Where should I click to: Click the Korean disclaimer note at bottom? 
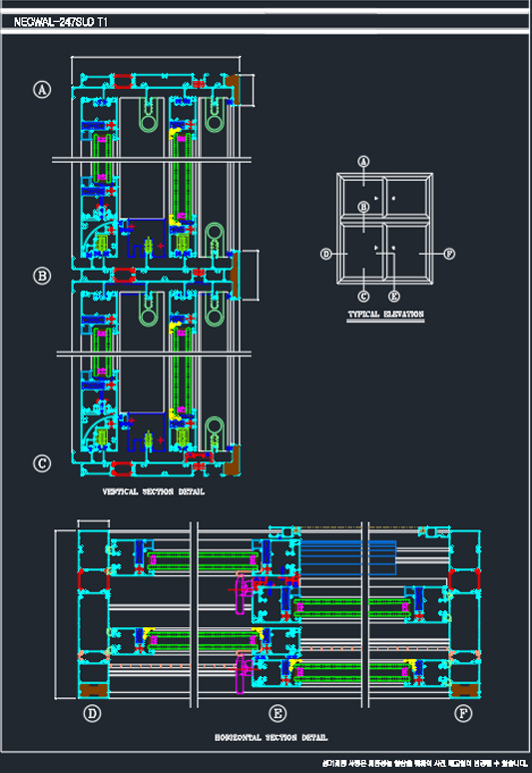(424, 763)
